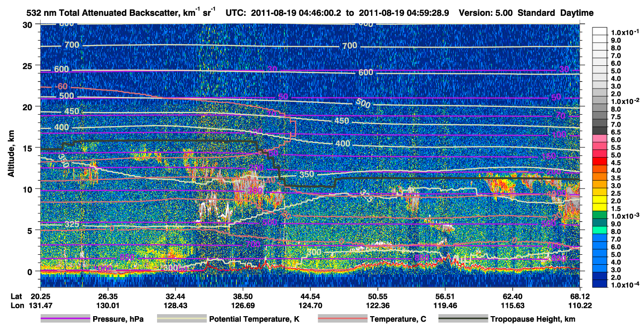The height and width of the screenshot is (330, 644).
Task: Click latitude value 38.50
Action: (x=242, y=296)
